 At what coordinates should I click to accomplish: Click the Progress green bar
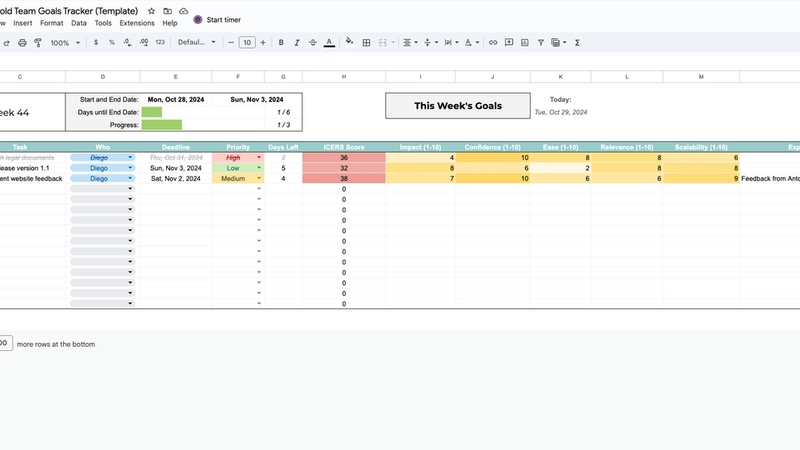pyautogui.click(x=162, y=124)
